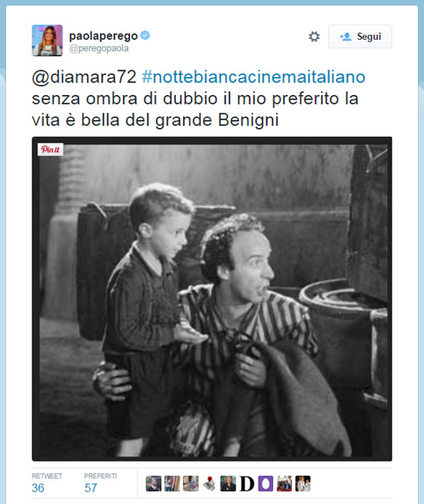Open the paolaperego profile avatar
The height and width of the screenshot is (504, 424).
click(x=47, y=41)
